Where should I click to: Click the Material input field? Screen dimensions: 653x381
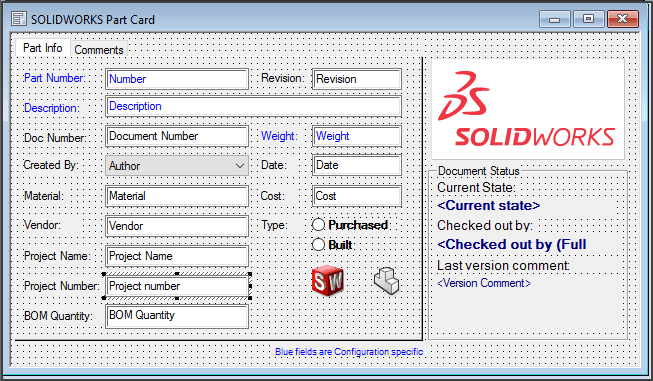click(177, 196)
